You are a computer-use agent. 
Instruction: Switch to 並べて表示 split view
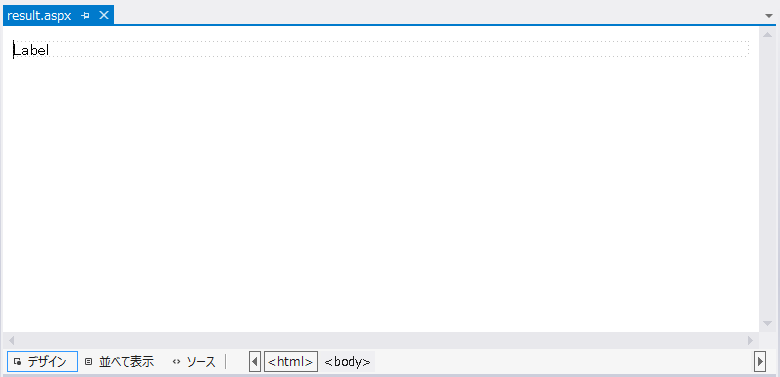click(x=119, y=362)
